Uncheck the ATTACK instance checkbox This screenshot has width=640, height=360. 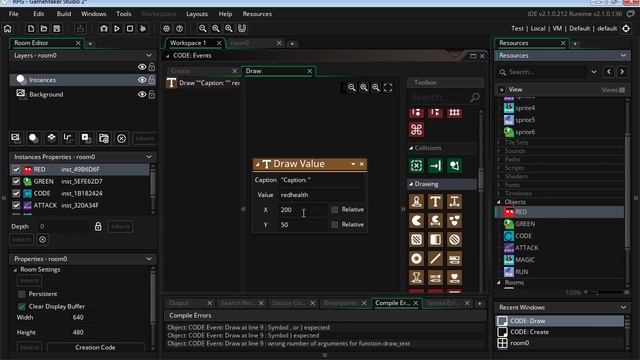coord(16,205)
